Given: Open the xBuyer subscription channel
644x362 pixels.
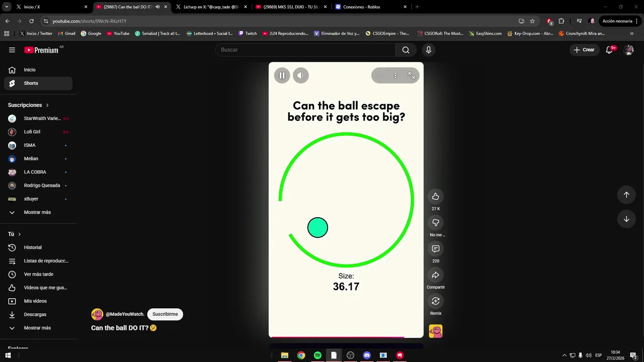Looking at the screenshot, I should coord(38,199).
